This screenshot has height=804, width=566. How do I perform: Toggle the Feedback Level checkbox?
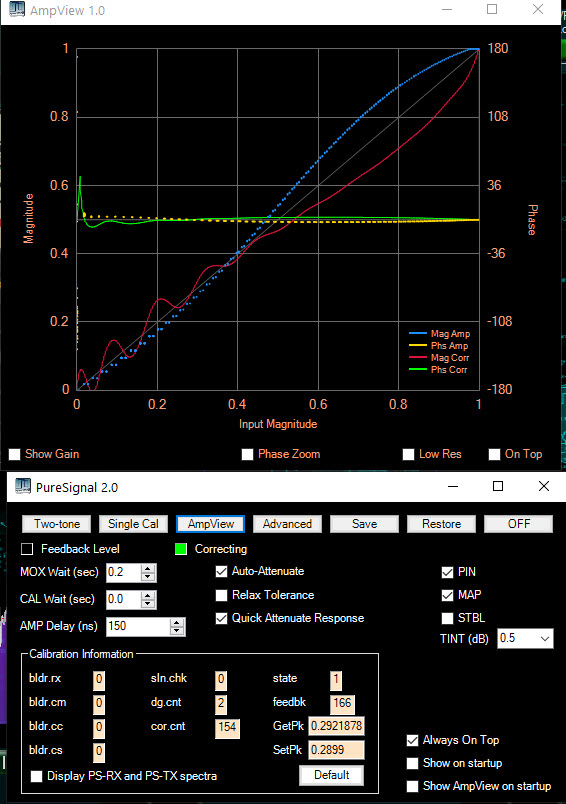tap(27, 549)
